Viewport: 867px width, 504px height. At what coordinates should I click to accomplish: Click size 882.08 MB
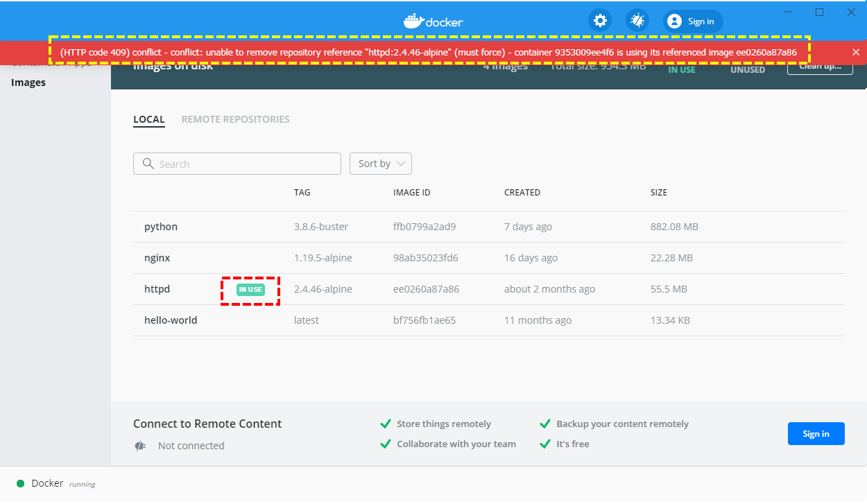674,227
